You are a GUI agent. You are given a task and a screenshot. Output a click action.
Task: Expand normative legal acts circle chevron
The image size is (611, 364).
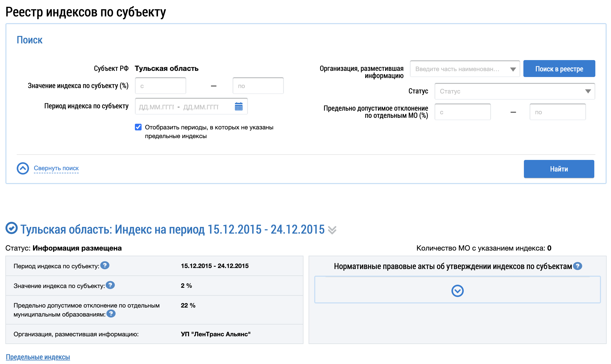pos(457,291)
